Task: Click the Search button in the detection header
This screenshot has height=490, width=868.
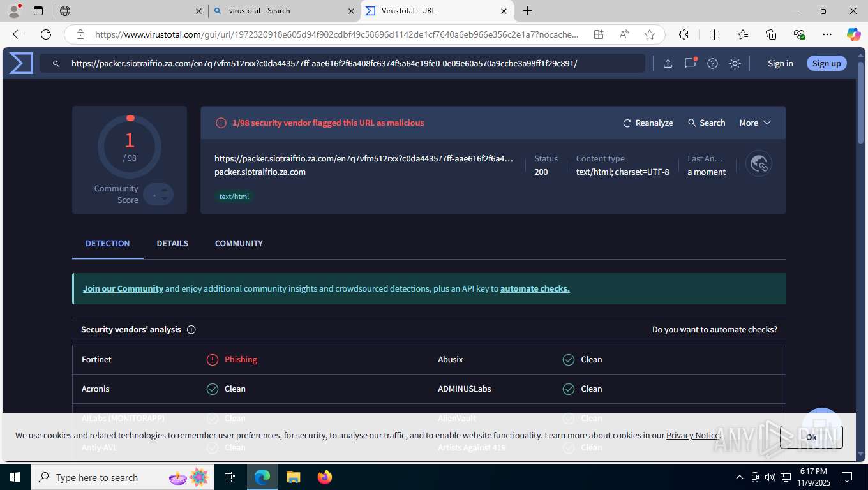Action: tap(707, 122)
